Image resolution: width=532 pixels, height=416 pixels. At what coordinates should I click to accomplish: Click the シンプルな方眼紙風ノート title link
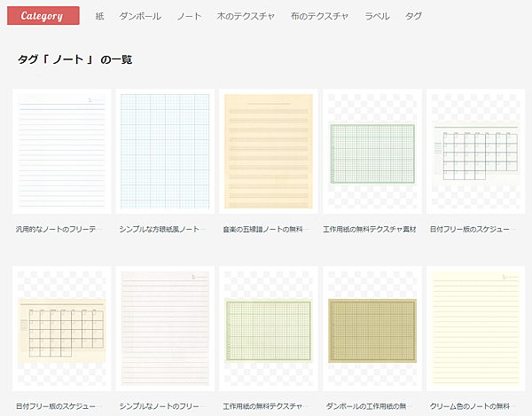pyautogui.click(x=162, y=230)
